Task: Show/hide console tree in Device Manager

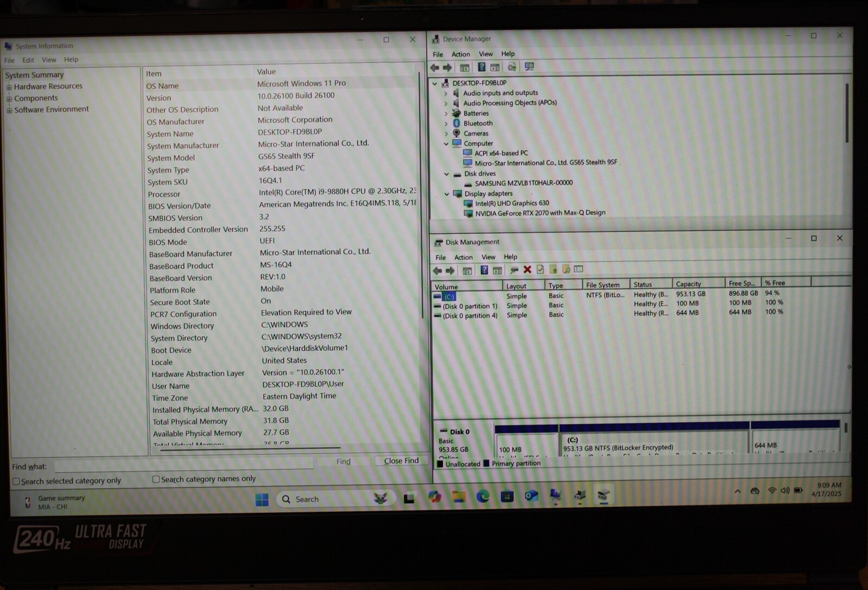Action: tap(465, 68)
